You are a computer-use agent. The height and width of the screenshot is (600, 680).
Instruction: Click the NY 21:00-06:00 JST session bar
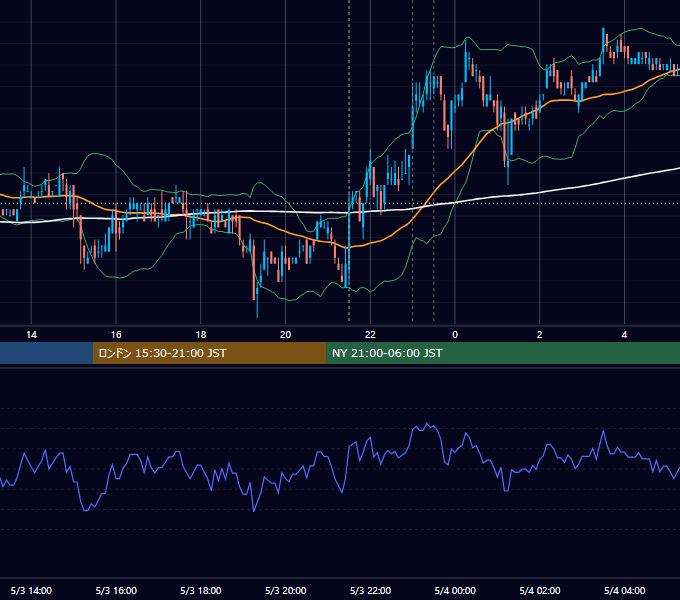pyautogui.click(x=503, y=353)
